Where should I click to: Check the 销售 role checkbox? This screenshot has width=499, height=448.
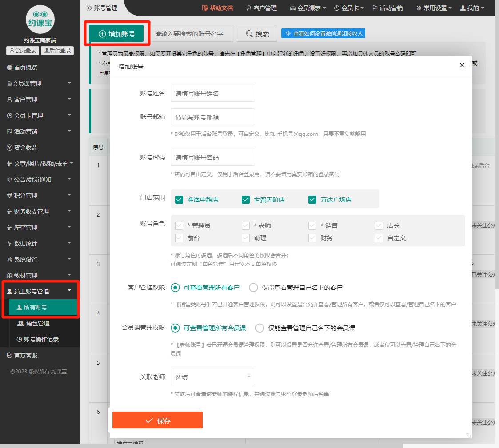(x=312, y=226)
